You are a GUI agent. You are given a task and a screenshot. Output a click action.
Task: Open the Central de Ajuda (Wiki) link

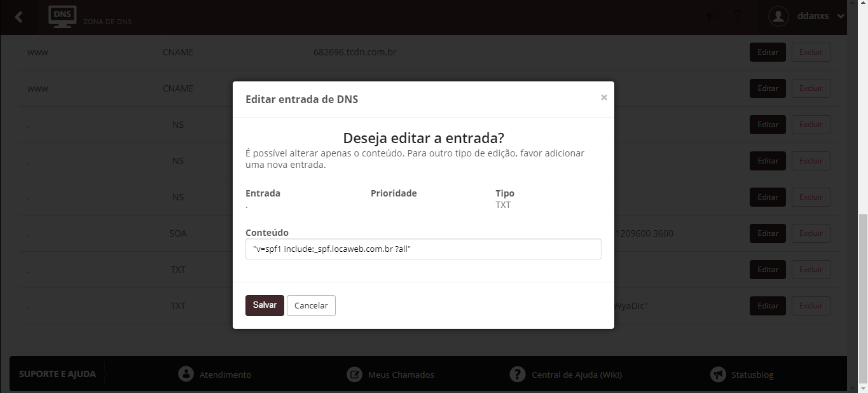tap(577, 375)
